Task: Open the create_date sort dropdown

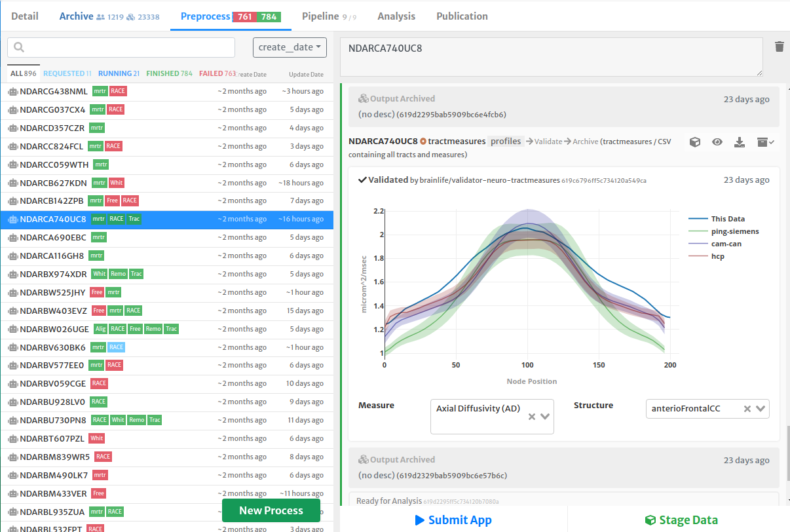Action: [290, 47]
